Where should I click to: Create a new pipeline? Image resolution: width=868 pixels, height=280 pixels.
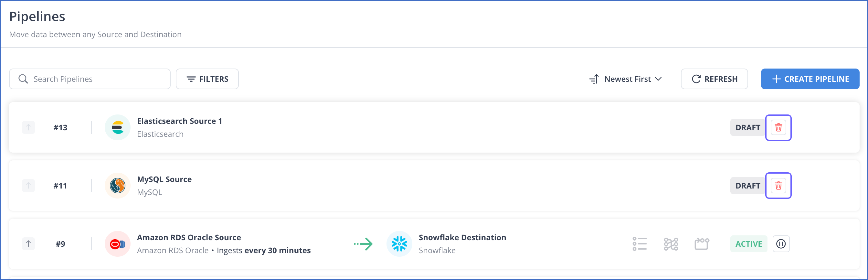click(810, 79)
